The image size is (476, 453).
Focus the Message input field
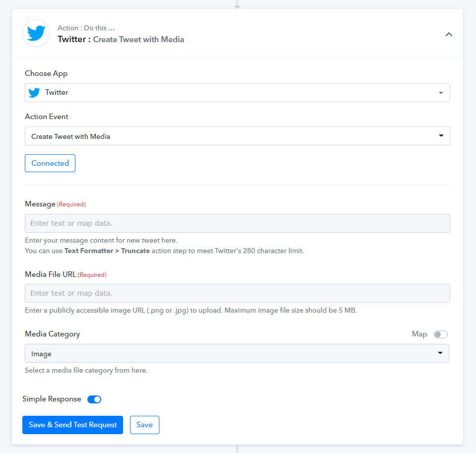[x=237, y=223]
